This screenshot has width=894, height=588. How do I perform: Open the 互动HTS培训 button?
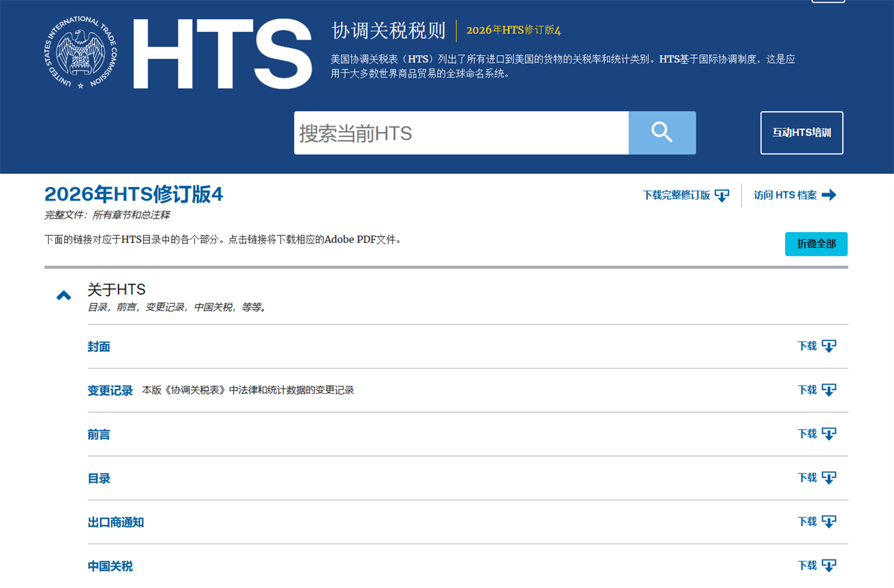point(801,133)
